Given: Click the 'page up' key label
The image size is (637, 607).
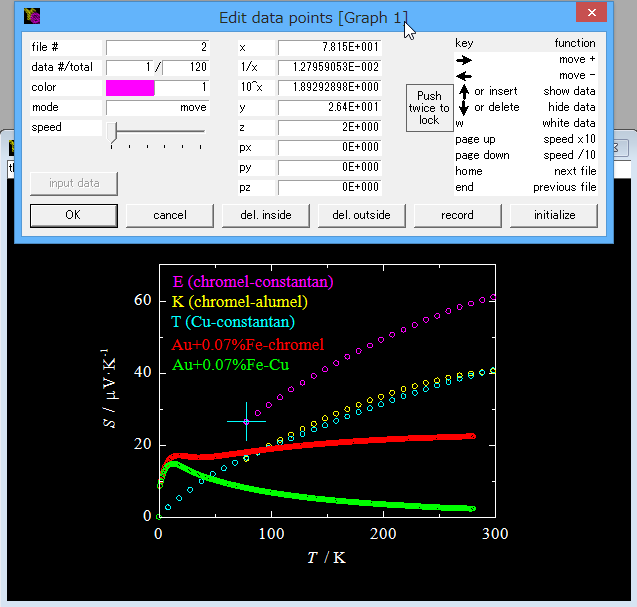Looking at the screenshot, I should coord(475,140).
